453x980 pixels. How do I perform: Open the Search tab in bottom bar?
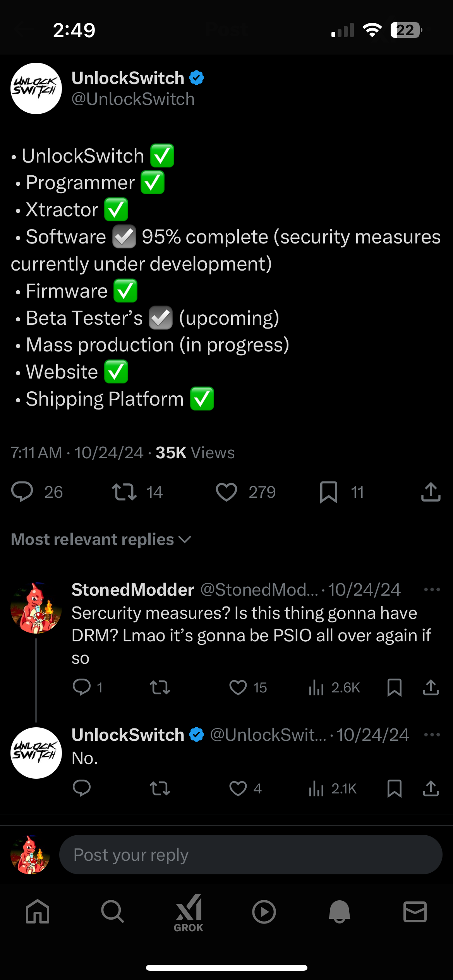[113, 912]
